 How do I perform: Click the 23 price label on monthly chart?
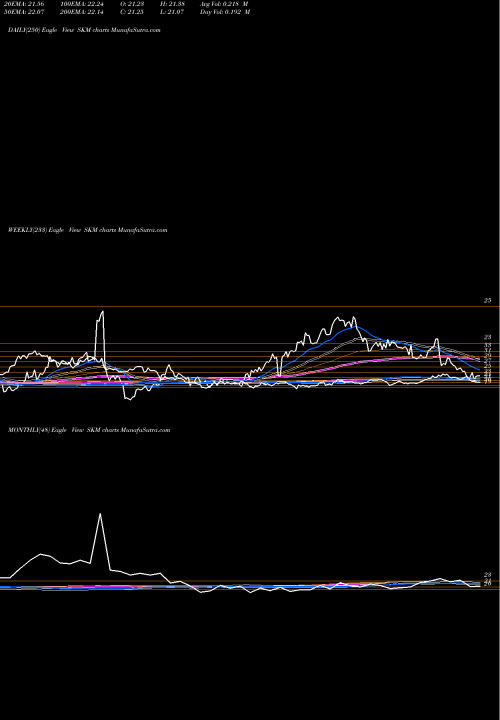tap(487, 574)
